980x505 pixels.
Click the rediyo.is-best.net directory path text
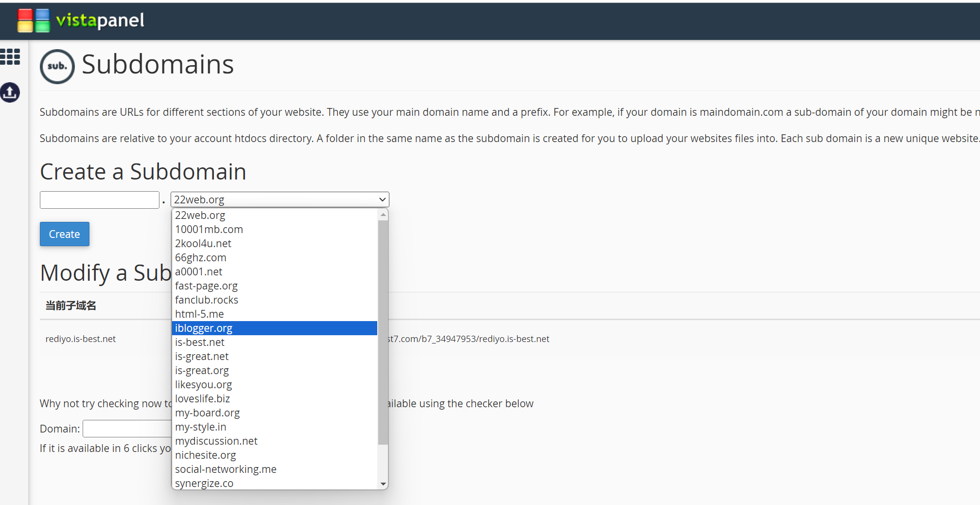468,339
